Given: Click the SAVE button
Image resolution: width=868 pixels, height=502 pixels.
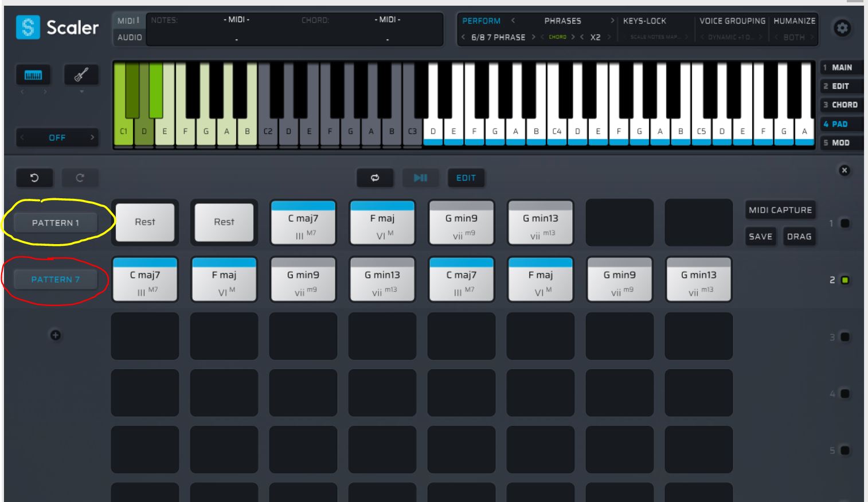Looking at the screenshot, I should (x=760, y=237).
